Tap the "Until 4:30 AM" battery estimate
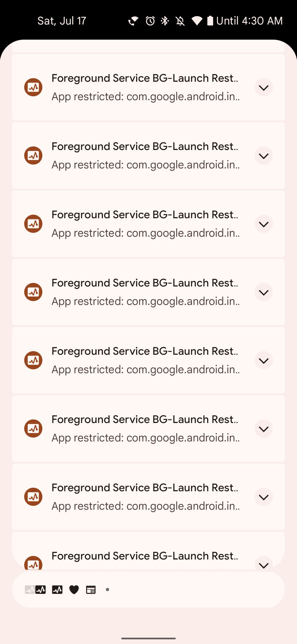297x644 pixels. click(249, 21)
